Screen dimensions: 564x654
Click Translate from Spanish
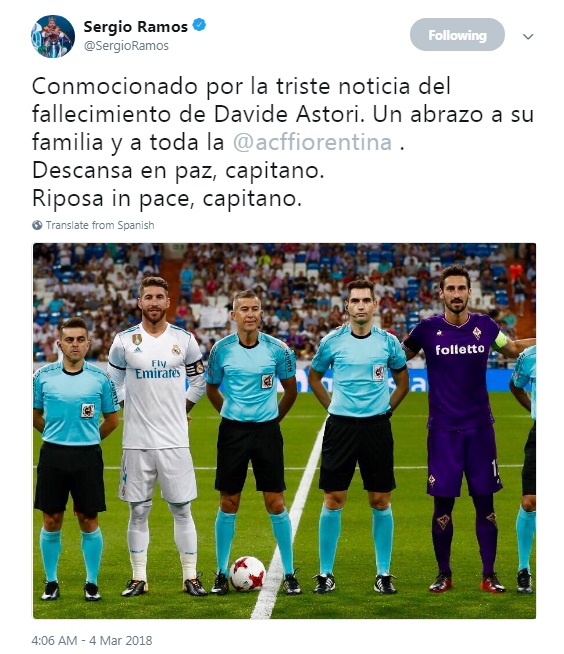click(100, 225)
